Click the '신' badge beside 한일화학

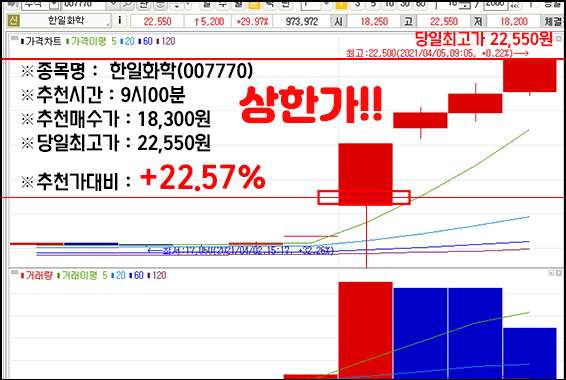tap(13, 21)
